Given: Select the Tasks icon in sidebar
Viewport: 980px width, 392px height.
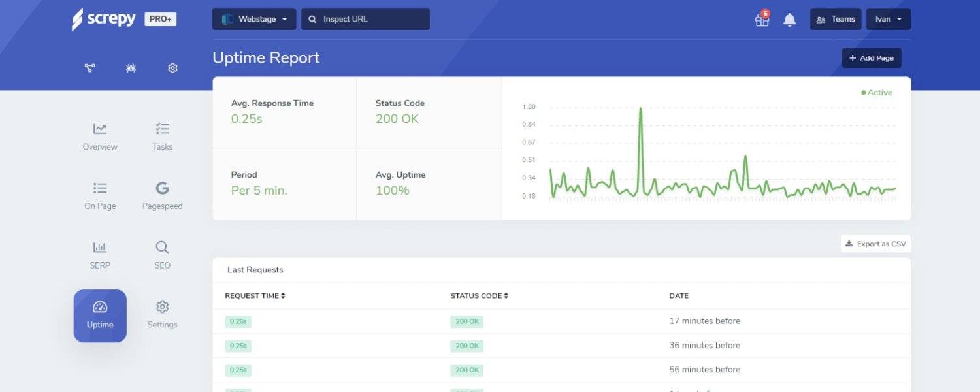Looking at the screenshot, I should [161, 135].
